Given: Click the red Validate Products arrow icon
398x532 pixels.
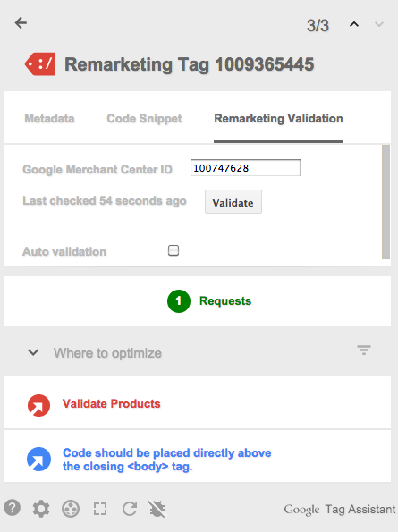Looking at the screenshot, I should [x=38, y=405].
